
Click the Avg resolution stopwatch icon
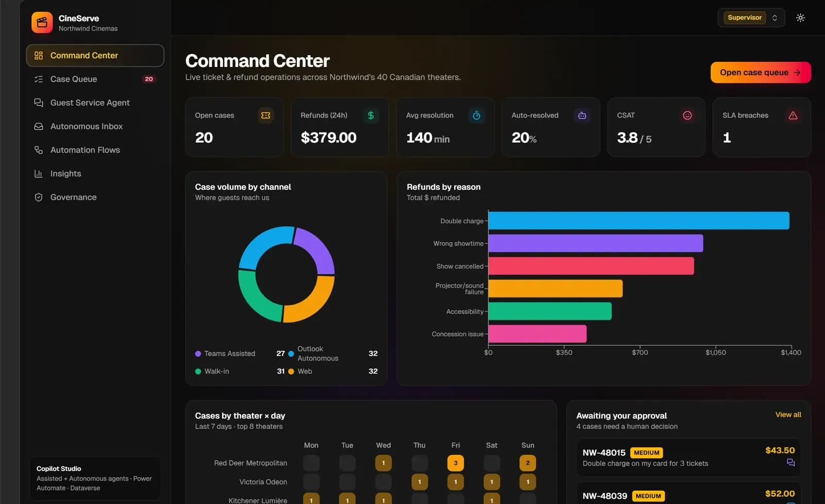pyautogui.click(x=476, y=115)
